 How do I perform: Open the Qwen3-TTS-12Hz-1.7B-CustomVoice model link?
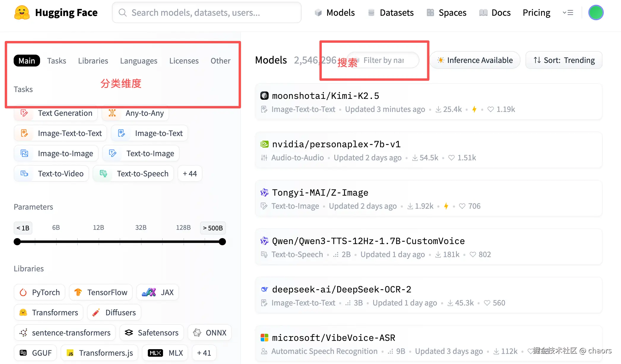coord(368,241)
